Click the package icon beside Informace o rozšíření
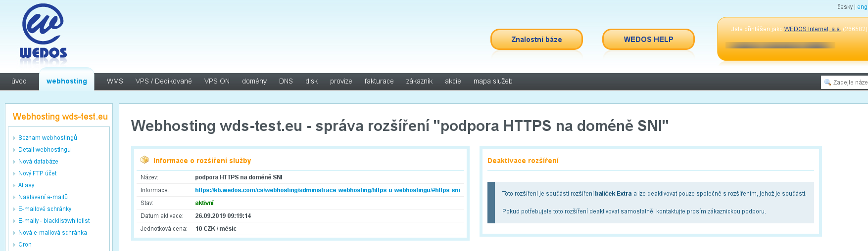The width and height of the screenshot is (868, 251). point(145,160)
